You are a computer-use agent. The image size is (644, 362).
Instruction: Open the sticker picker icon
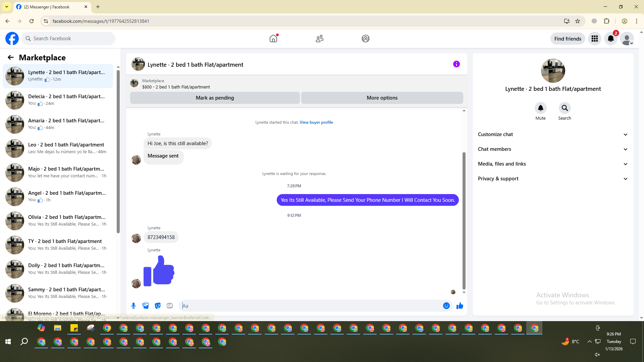(158, 306)
